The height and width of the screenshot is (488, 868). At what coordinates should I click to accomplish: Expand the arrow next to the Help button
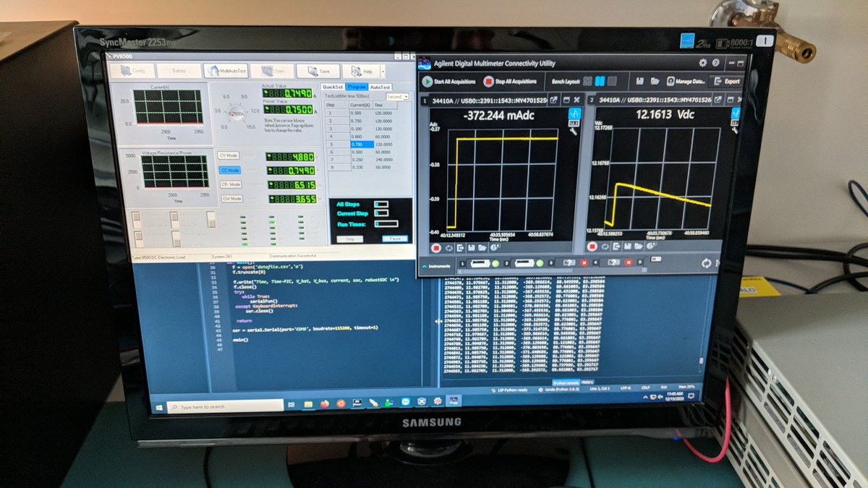383,72
